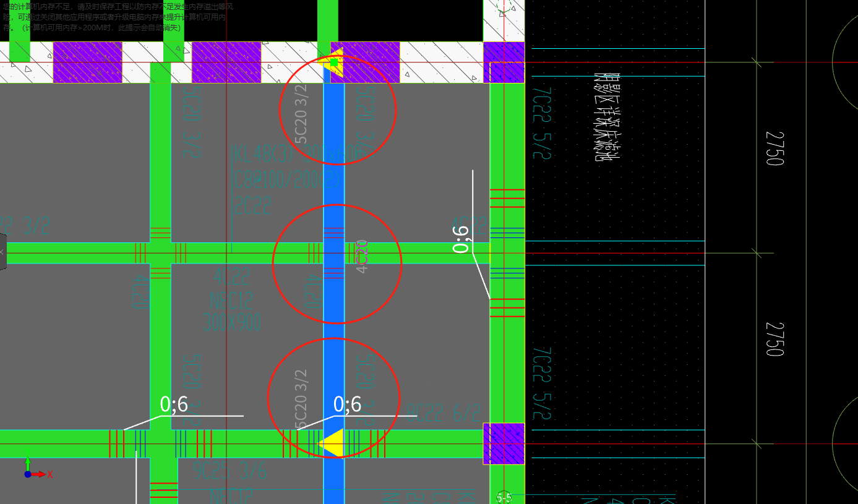Click the 0;6 label nearest the yellow triangle

347,404
